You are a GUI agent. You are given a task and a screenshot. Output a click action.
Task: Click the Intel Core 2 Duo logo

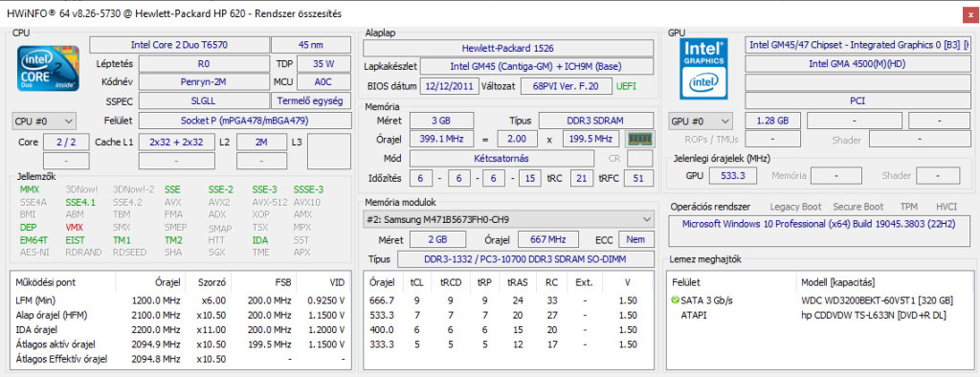point(48,68)
